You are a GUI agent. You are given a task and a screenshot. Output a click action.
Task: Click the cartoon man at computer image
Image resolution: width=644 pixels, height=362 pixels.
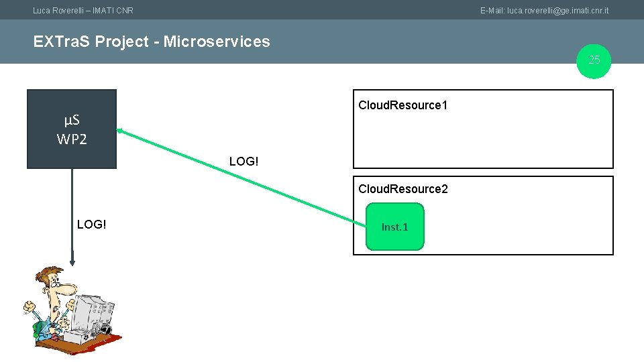(x=72, y=310)
